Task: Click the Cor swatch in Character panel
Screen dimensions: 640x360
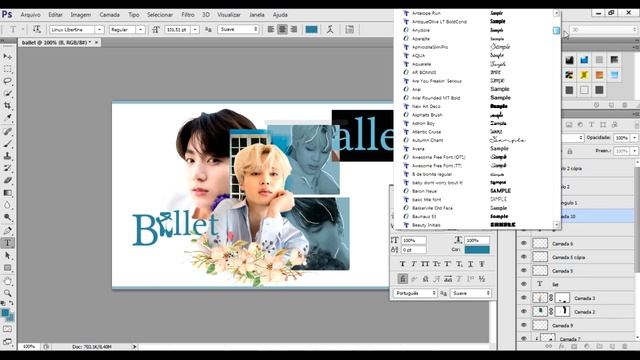Action: click(x=477, y=249)
